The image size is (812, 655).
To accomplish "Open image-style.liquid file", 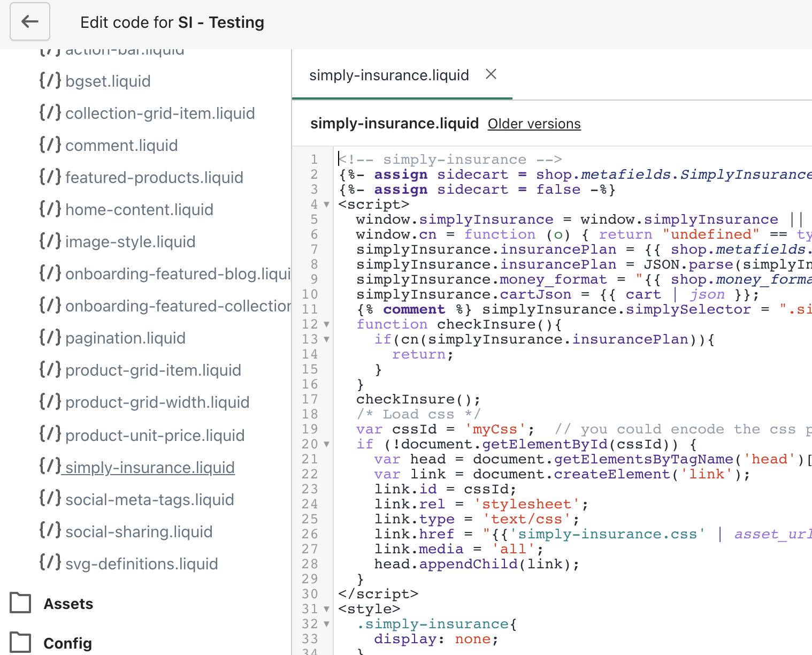I will point(130,242).
